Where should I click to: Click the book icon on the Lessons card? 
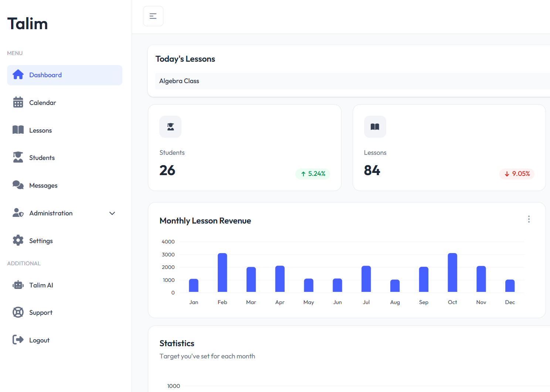point(375,127)
